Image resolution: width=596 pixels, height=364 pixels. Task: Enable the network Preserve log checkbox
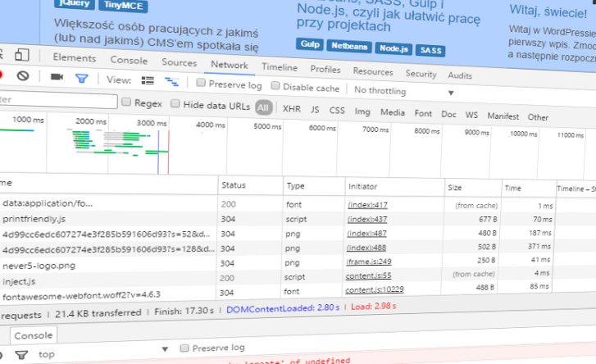(x=201, y=83)
